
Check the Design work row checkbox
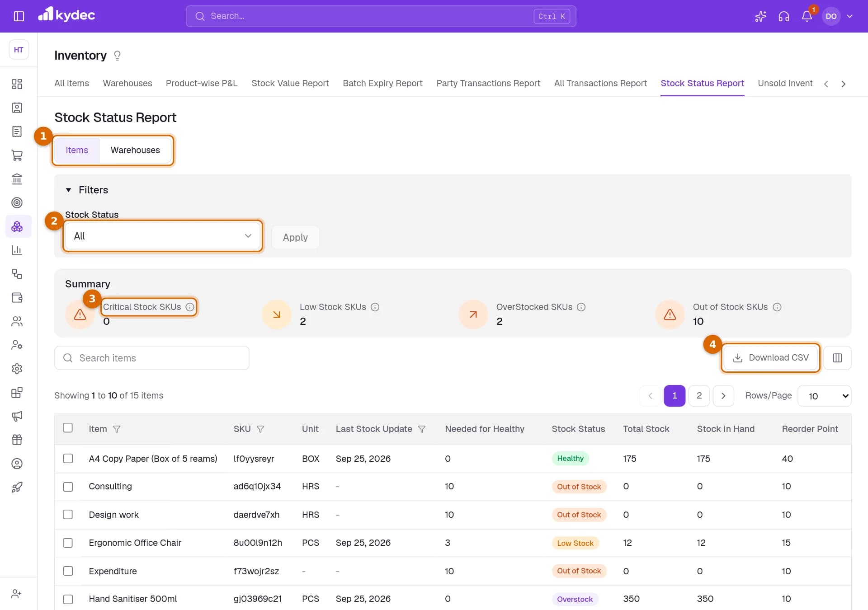68,515
